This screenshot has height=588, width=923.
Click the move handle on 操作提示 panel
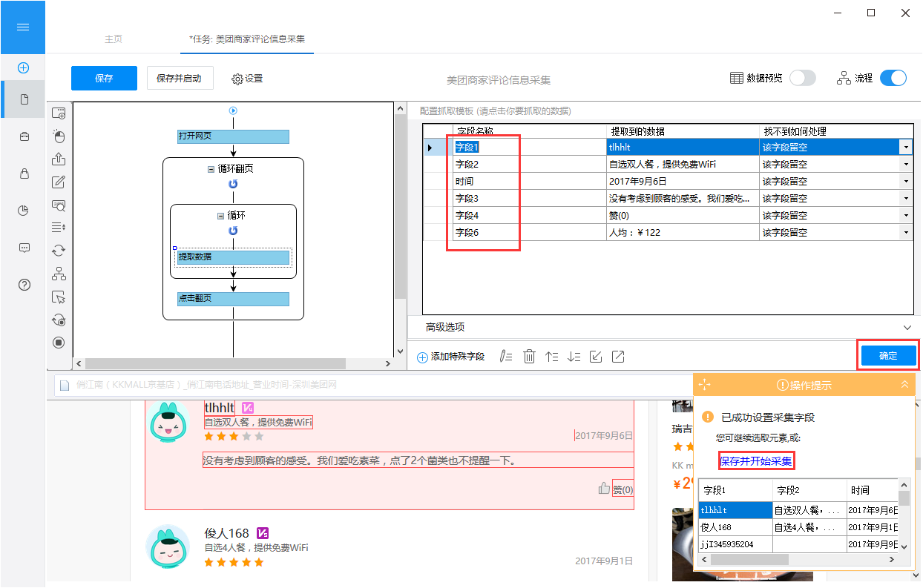coord(705,385)
